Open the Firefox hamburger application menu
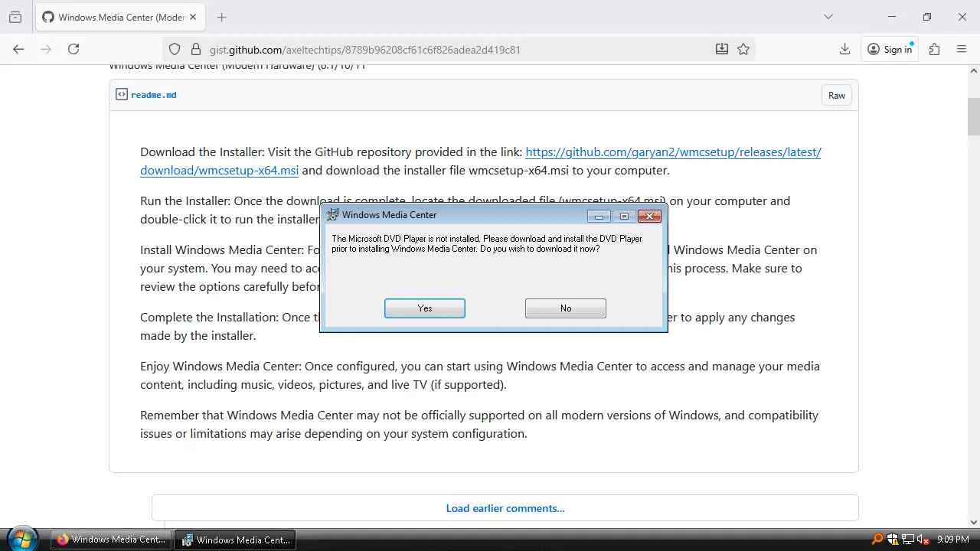Screen dimensions: 980x551 click(962, 49)
